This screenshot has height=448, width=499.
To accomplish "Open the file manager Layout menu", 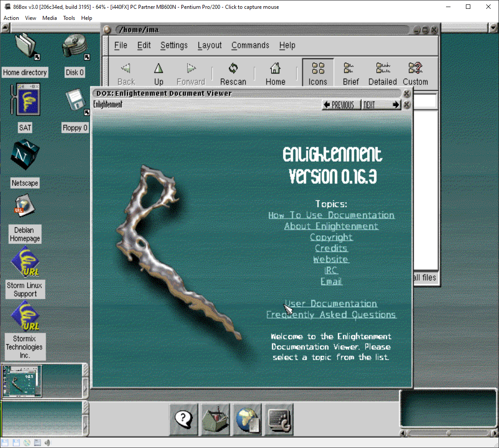I will (x=210, y=45).
